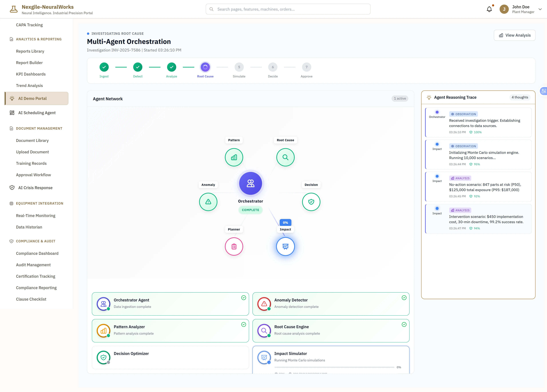The height and width of the screenshot is (392, 547).
Task: Click the Anomaly warning triangle node
Action: point(208,202)
